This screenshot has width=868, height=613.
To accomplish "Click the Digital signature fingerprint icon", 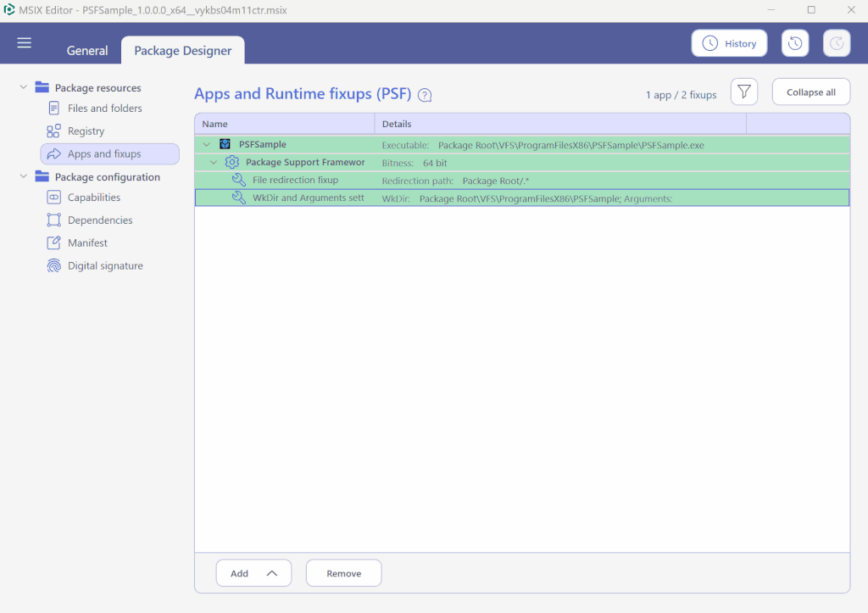I will (x=53, y=265).
